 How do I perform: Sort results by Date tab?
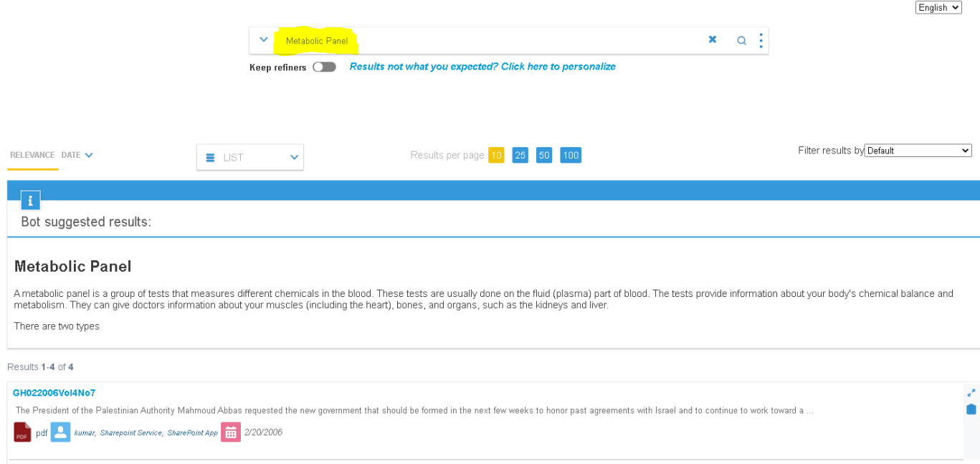point(77,155)
